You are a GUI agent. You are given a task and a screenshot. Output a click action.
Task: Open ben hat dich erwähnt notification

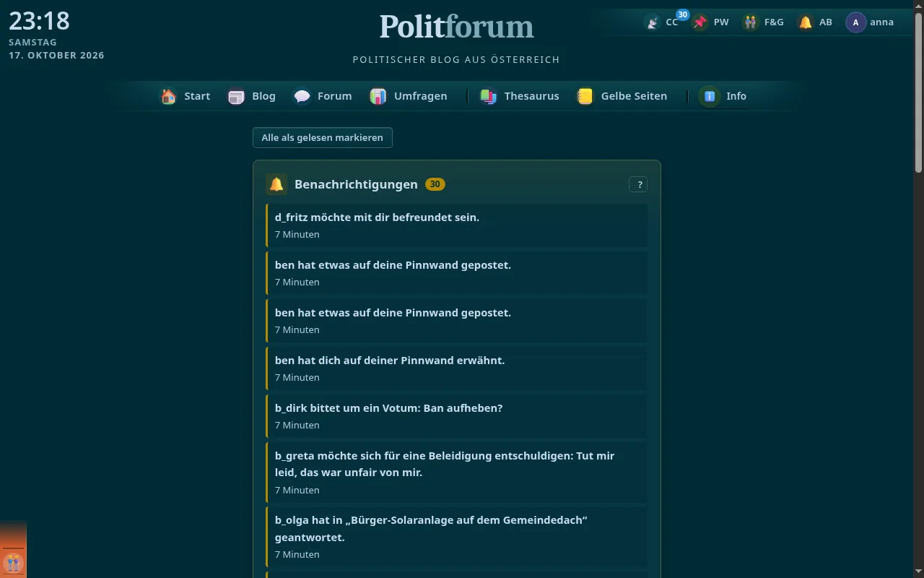[457, 368]
